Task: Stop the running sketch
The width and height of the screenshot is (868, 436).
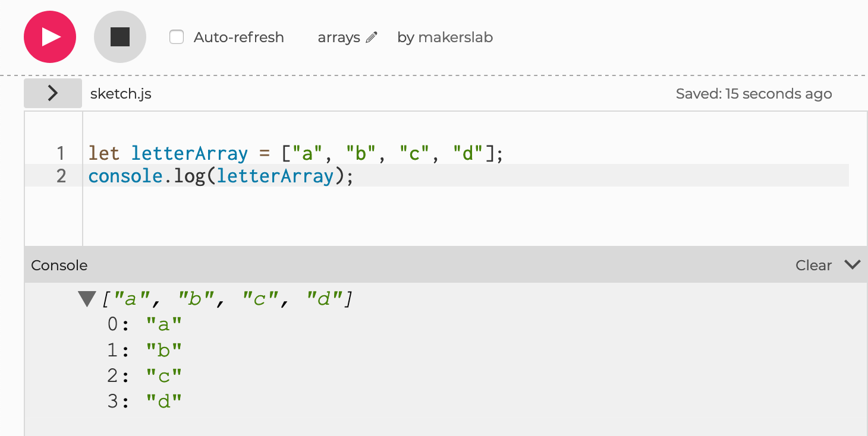Action: [x=120, y=37]
